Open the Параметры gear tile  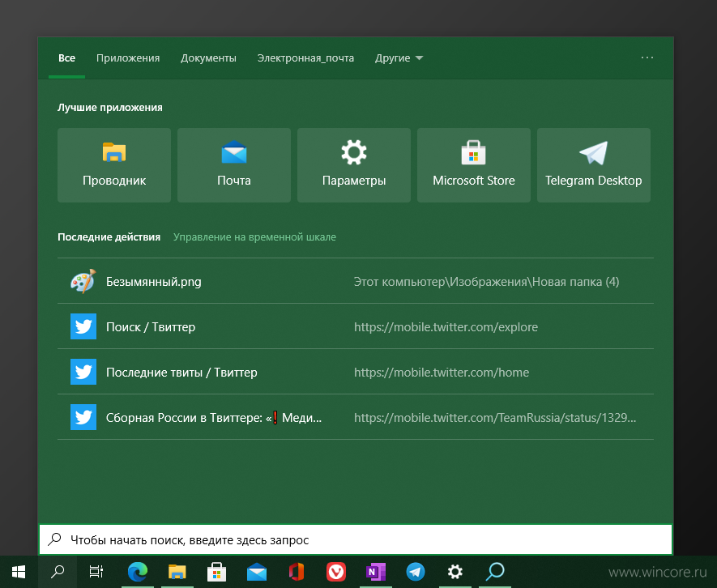tap(353, 165)
